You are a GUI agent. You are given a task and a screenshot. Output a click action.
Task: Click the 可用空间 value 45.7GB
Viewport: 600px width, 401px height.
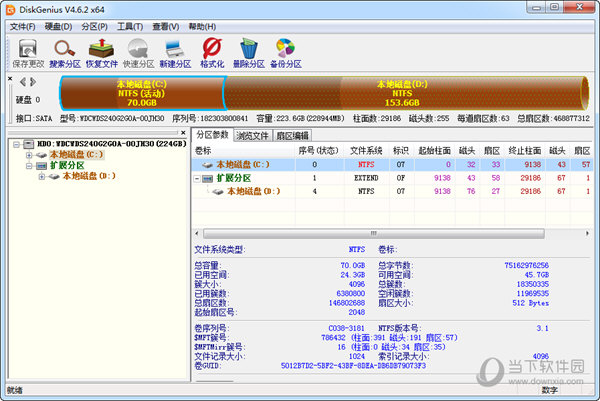tap(536, 275)
